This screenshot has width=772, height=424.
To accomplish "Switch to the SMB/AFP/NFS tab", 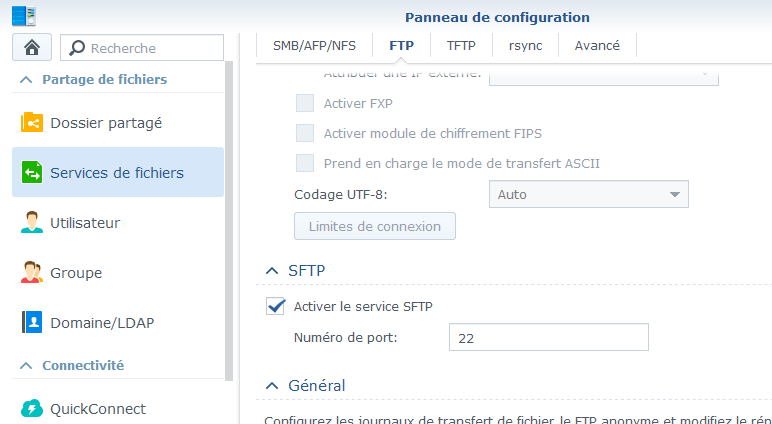I will tap(314, 46).
